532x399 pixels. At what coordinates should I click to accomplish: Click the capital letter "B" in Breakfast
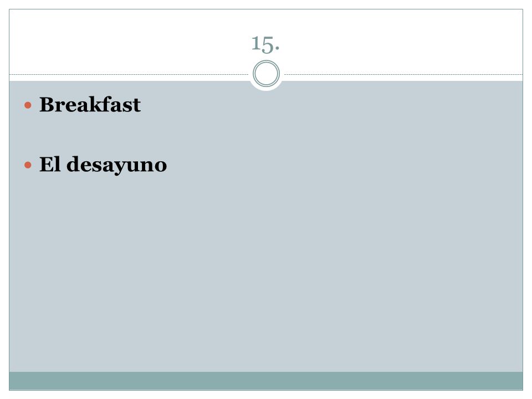pos(47,105)
